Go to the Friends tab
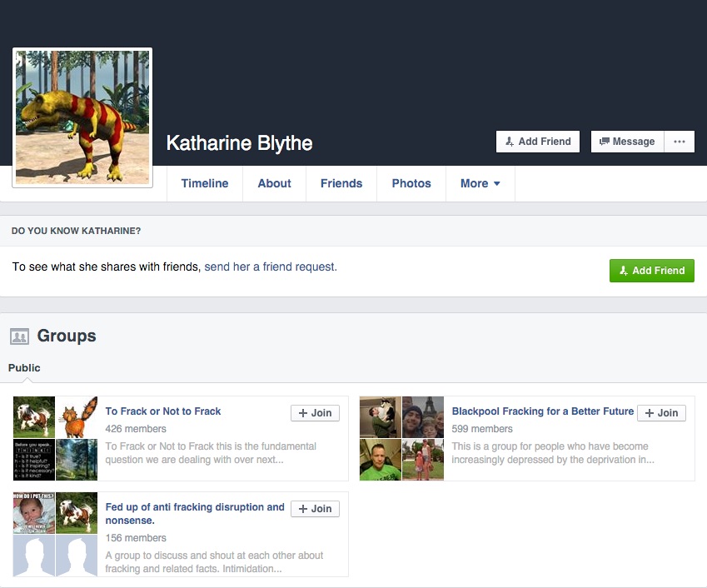 point(341,183)
